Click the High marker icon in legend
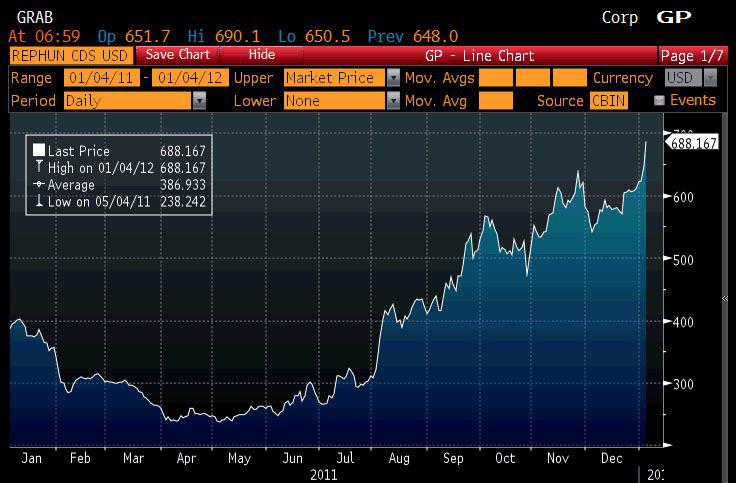Image resolution: width=736 pixels, height=483 pixels. point(39,167)
